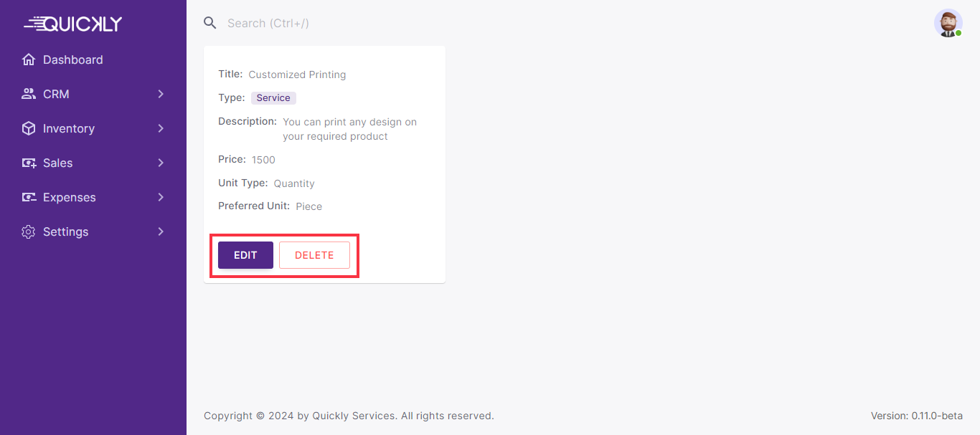The image size is (980, 435).
Task: Click the Quickly logo
Action: pyautogui.click(x=73, y=24)
